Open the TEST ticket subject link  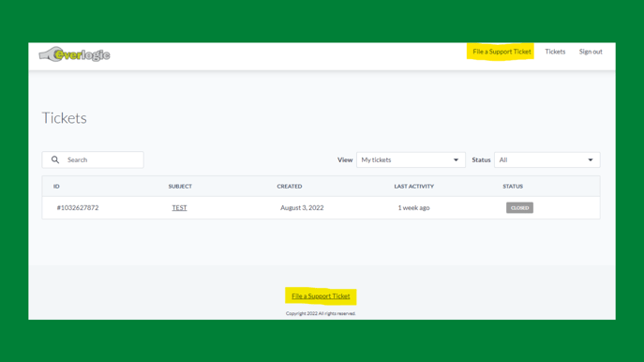click(179, 207)
